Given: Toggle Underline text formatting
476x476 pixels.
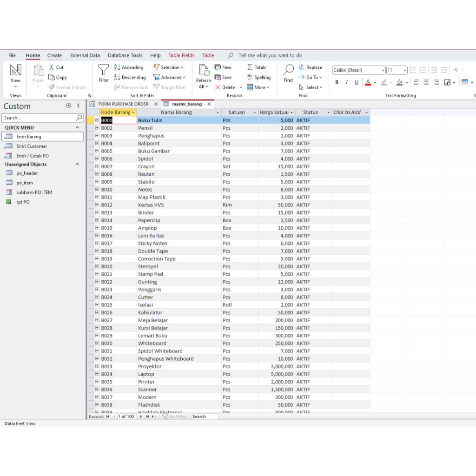Looking at the screenshot, I should tap(357, 82).
